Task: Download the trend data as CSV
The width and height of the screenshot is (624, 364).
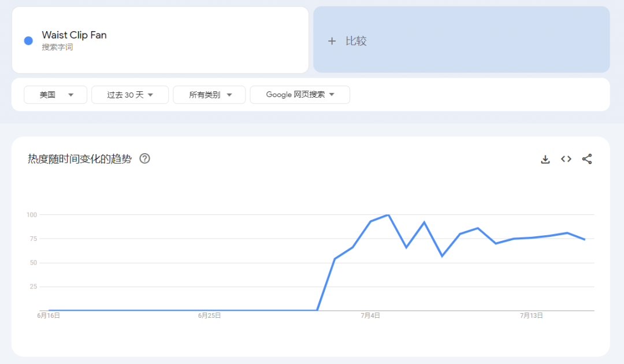Action: (x=545, y=159)
